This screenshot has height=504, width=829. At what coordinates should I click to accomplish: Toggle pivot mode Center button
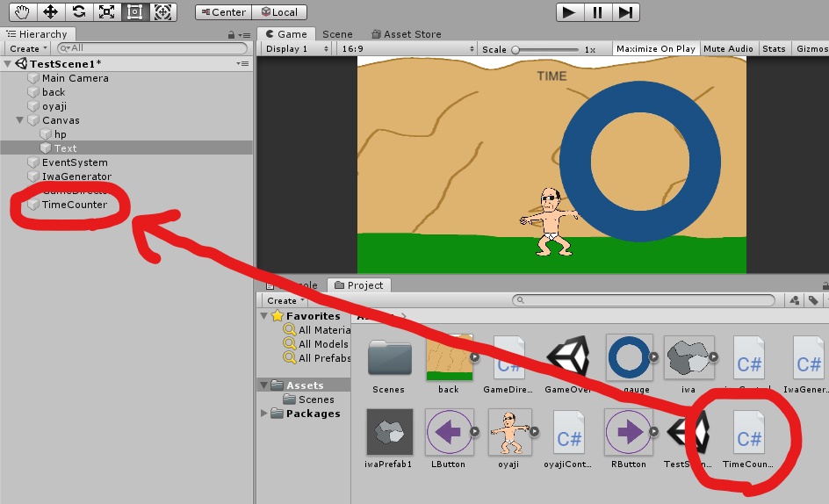pos(224,12)
